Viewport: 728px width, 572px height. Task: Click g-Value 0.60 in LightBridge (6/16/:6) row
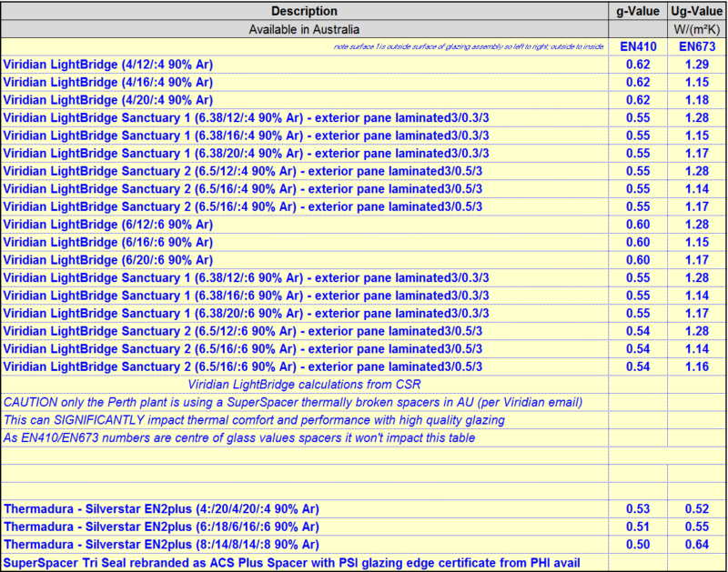[x=638, y=242]
